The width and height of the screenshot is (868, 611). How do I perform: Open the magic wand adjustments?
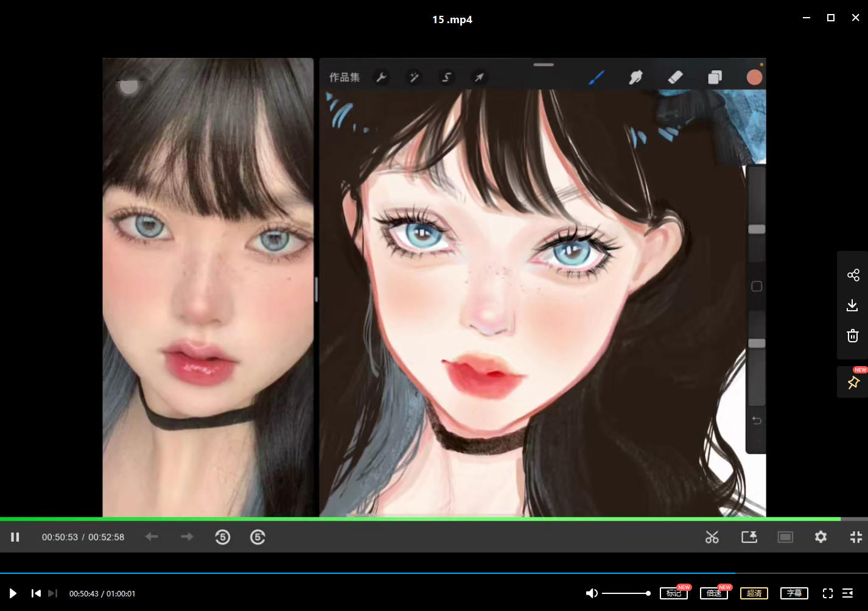pyautogui.click(x=414, y=77)
